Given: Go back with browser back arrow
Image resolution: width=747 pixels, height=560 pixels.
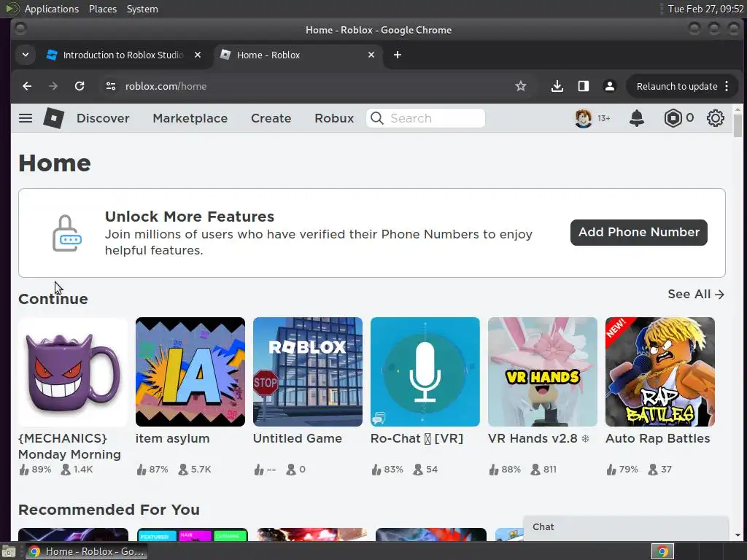Looking at the screenshot, I should [27, 86].
